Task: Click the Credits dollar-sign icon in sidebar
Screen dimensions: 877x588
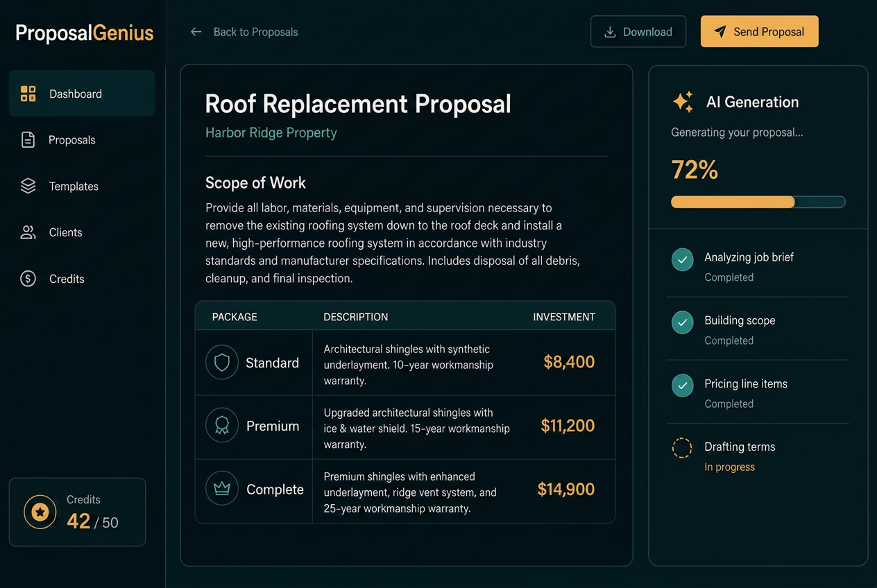Action: coord(28,279)
